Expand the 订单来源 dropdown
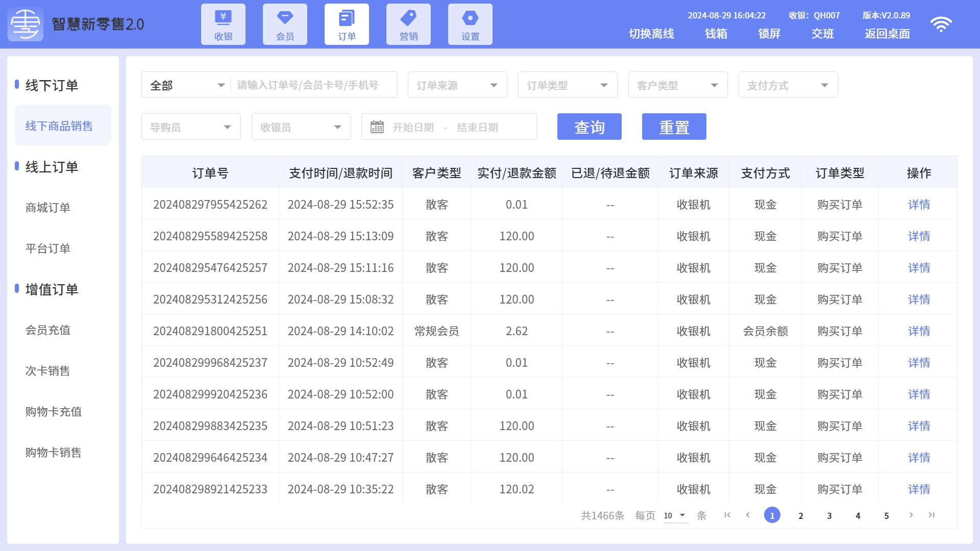This screenshot has width=980, height=551. pos(457,85)
